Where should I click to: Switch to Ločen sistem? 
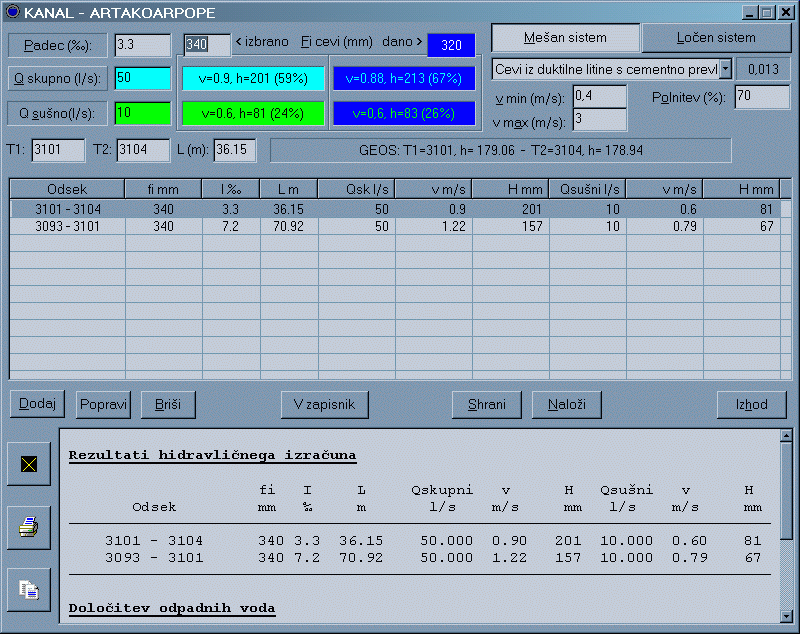pos(716,38)
